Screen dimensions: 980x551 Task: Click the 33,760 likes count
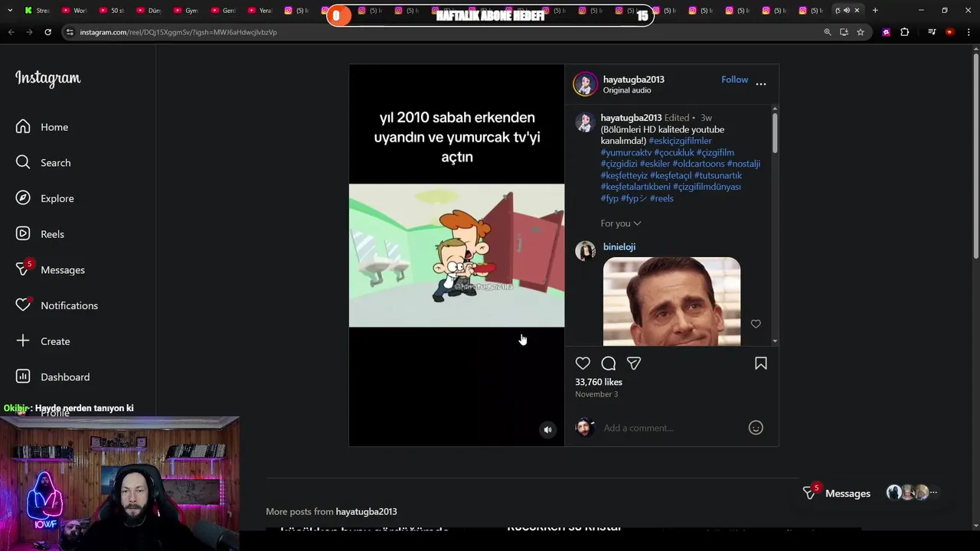599,382
